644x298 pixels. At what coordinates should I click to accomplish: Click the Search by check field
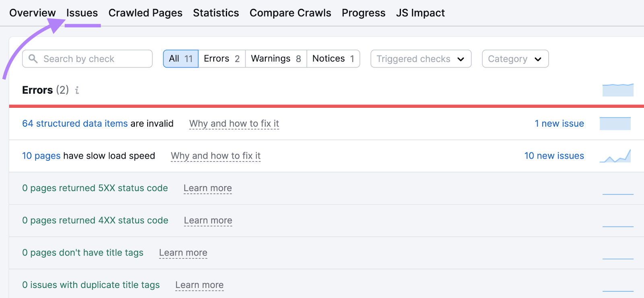click(87, 59)
